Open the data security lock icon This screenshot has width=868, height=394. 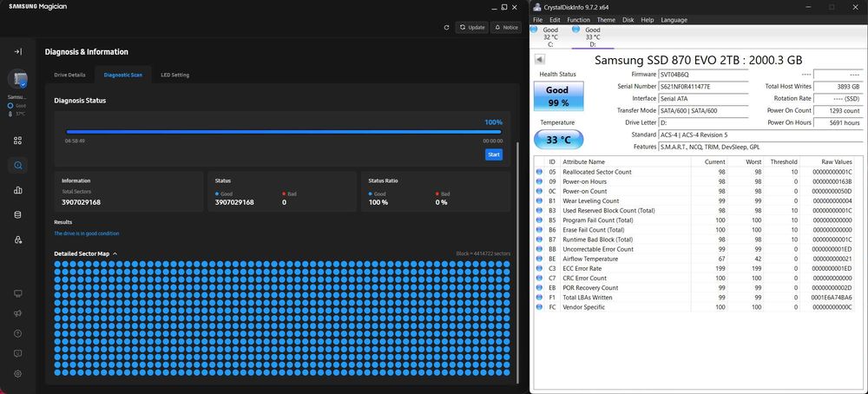17,240
